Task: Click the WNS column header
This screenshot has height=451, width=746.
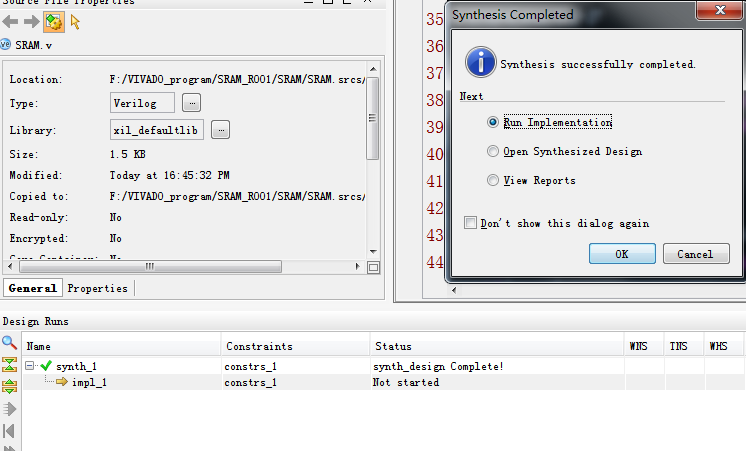Action: pos(644,346)
